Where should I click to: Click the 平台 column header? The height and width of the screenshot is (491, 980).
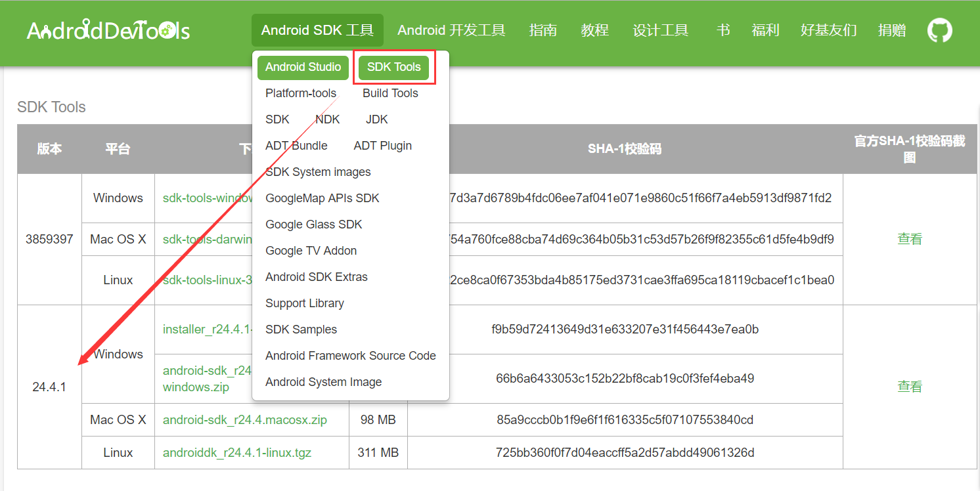pyautogui.click(x=118, y=149)
